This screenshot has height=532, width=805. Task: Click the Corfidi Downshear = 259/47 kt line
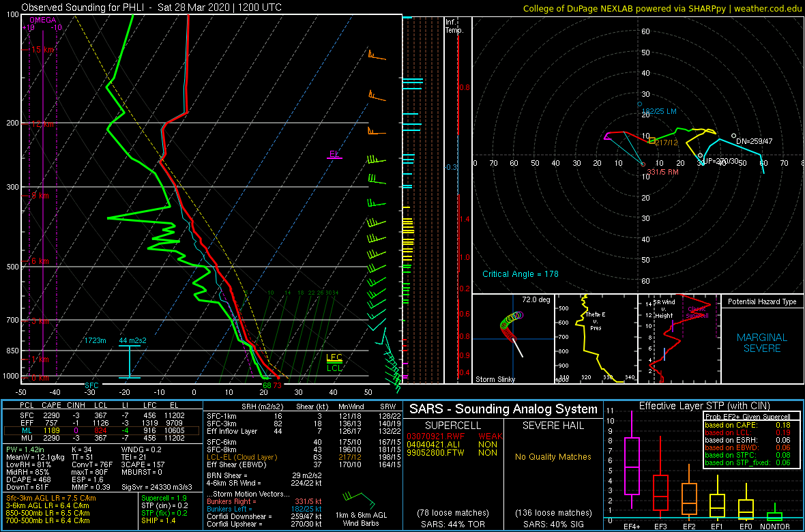(x=264, y=517)
